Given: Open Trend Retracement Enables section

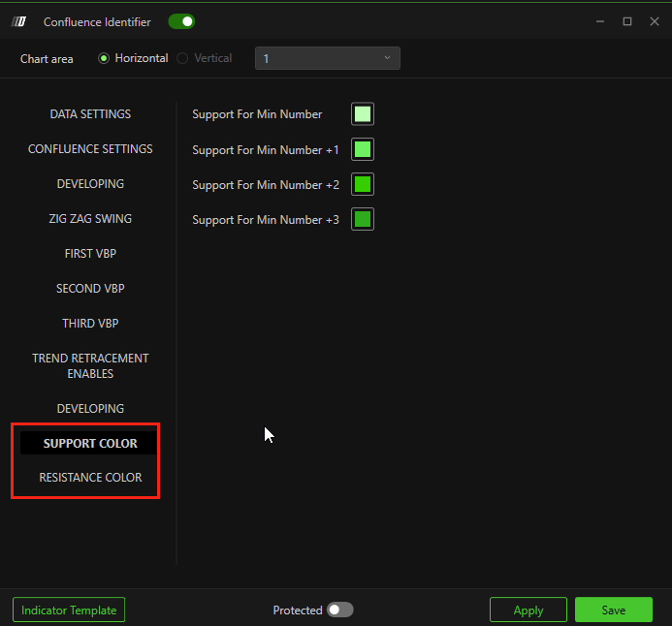Looking at the screenshot, I should click(90, 365).
